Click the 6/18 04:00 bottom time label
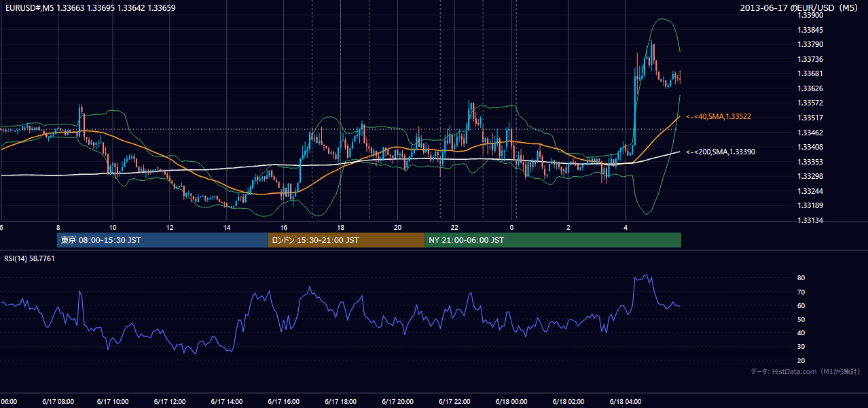The image size is (868, 408). pyautogui.click(x=626, y=402)
